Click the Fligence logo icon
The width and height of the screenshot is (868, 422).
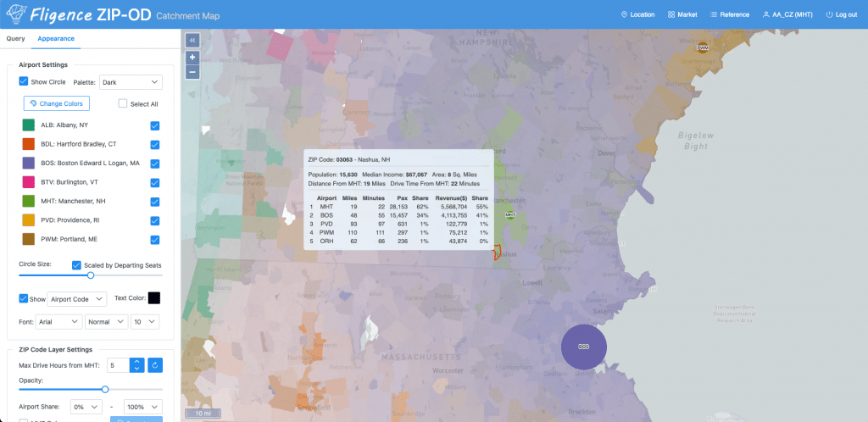(x=16, y=14)
